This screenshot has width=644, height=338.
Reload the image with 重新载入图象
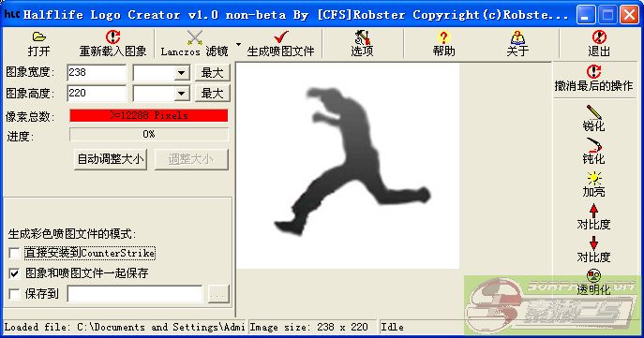[112, 44]
